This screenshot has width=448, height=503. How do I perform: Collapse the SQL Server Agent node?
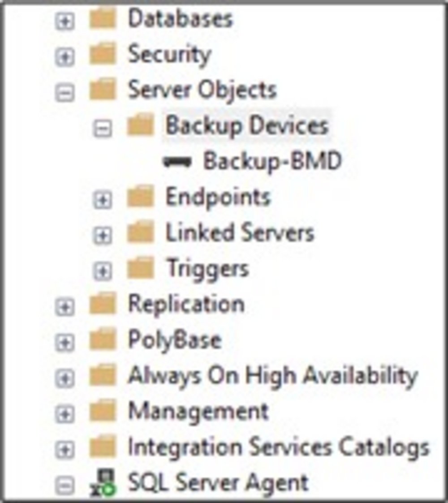[x=65, y=486]
